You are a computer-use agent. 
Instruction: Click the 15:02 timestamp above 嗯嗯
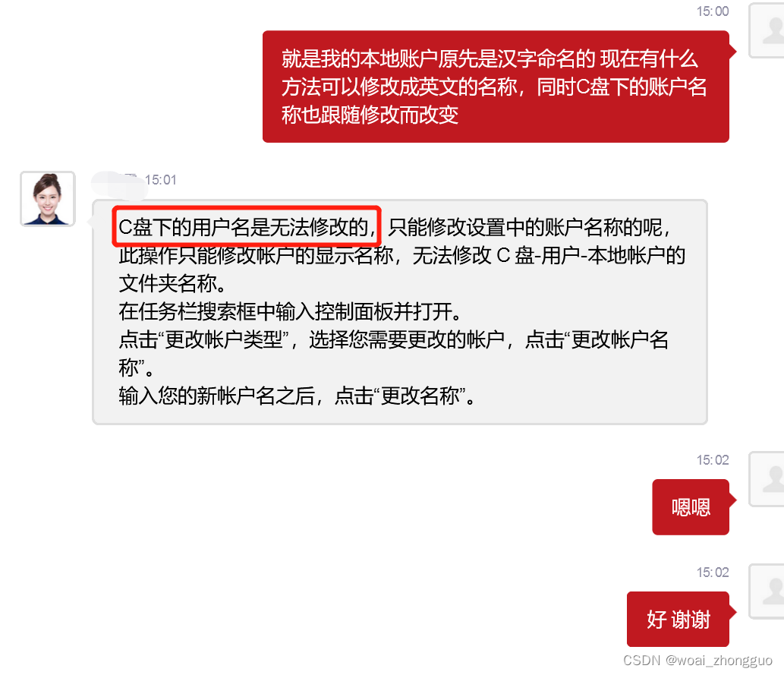tap(713, 460)
